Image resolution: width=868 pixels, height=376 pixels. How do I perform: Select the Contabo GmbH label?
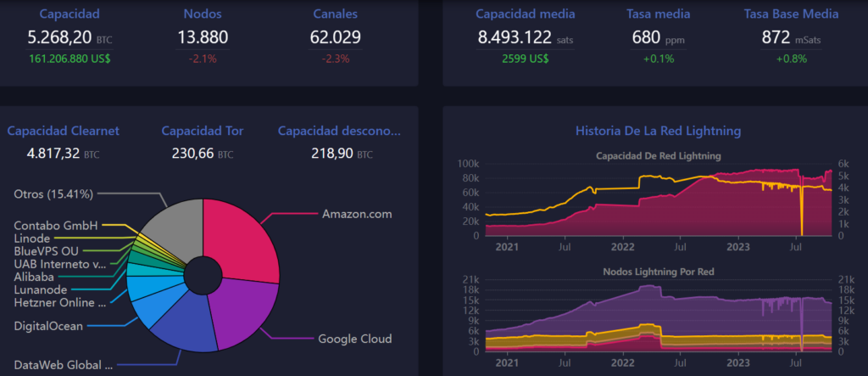(56, 225)
